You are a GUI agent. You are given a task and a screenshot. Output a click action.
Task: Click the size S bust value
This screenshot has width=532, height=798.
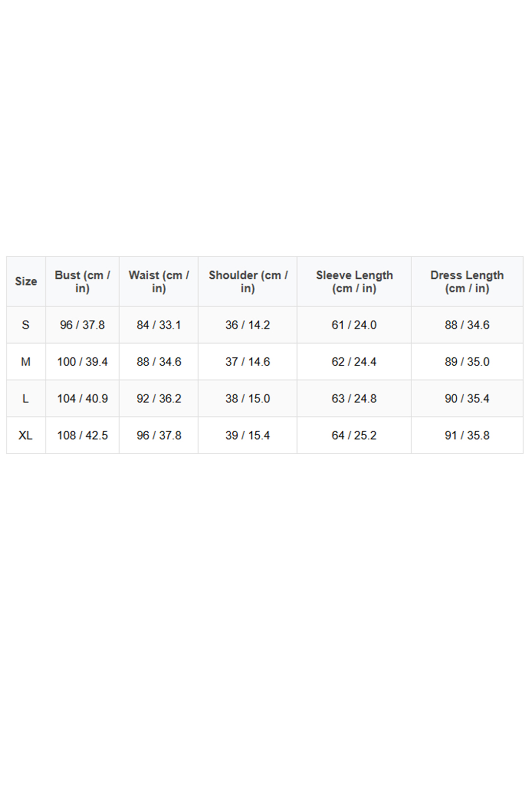82,325
